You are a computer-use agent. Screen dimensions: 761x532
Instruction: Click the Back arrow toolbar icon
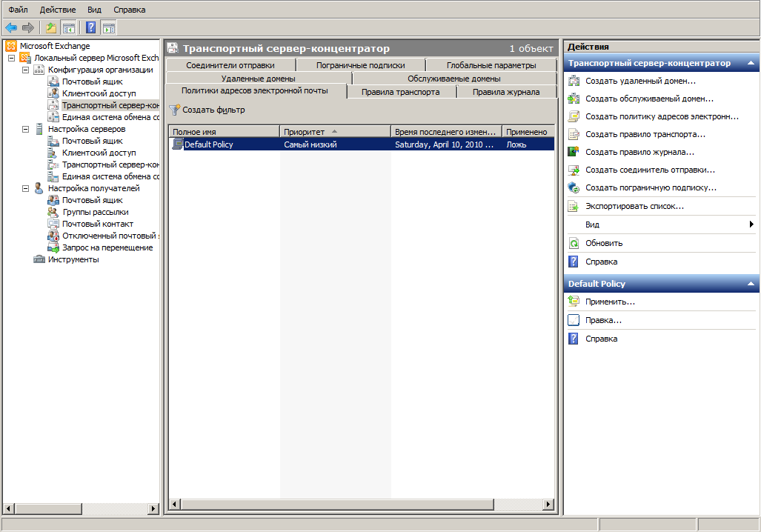[11, 28]
